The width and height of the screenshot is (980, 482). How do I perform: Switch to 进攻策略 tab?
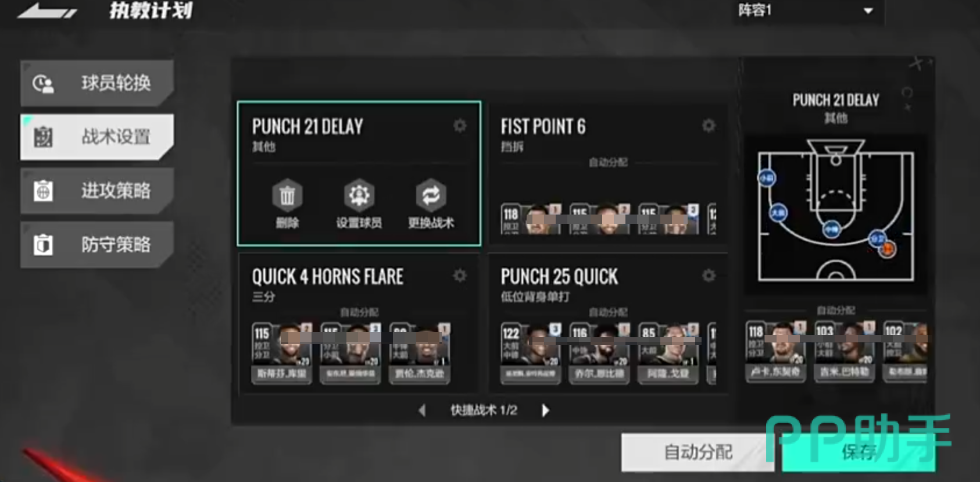point(97,191)
